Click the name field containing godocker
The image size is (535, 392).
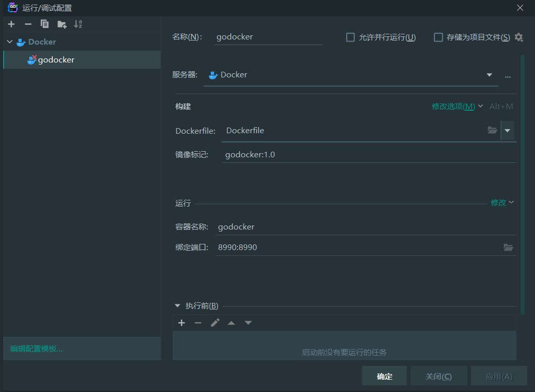click(x=268, y=37)
